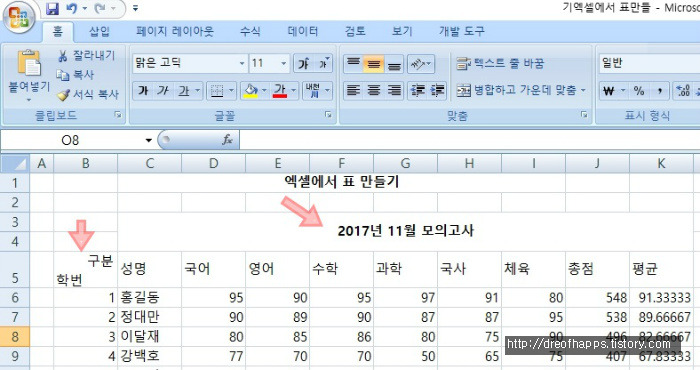Open the 일반 number format combo box
This screenshot has height=370, width=700.
tap(650, 63)
